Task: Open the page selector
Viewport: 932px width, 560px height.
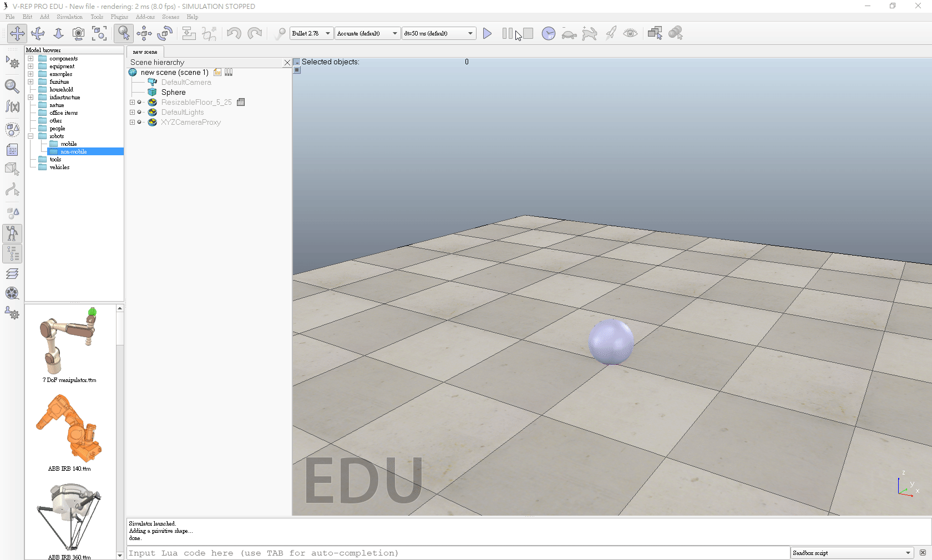Action: click(x=655, y=33)
